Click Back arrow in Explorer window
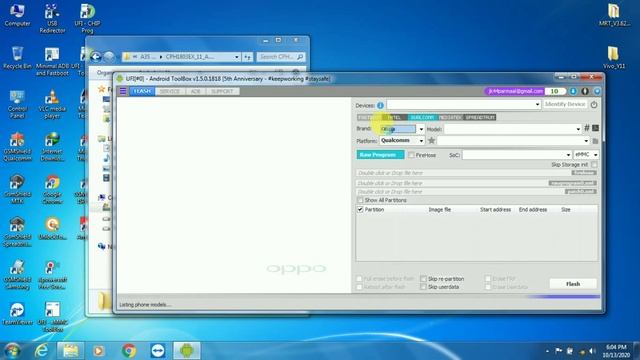640x360 pixels. tap(96, 57)
